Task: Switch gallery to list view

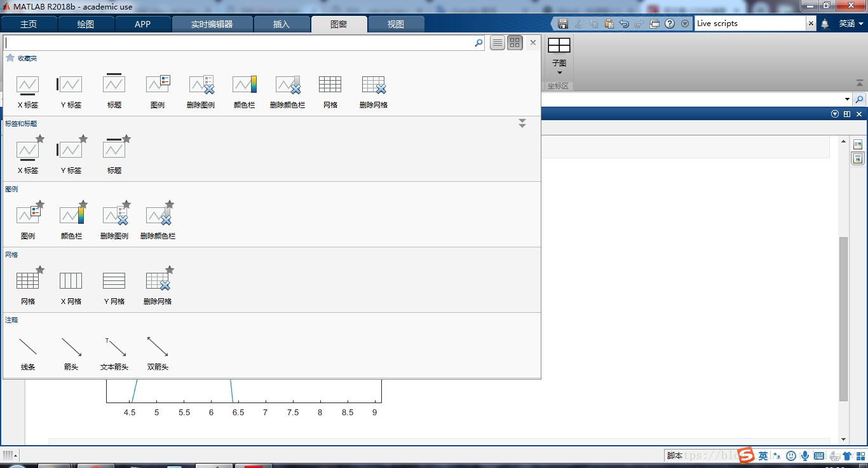Action: tap(498, 43)
